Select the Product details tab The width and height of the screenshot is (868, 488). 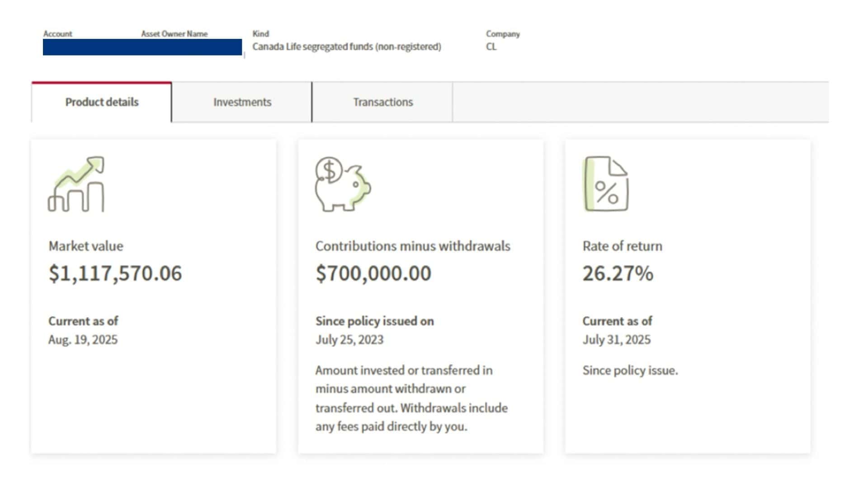pyautogui.click(x=102, y=102)
